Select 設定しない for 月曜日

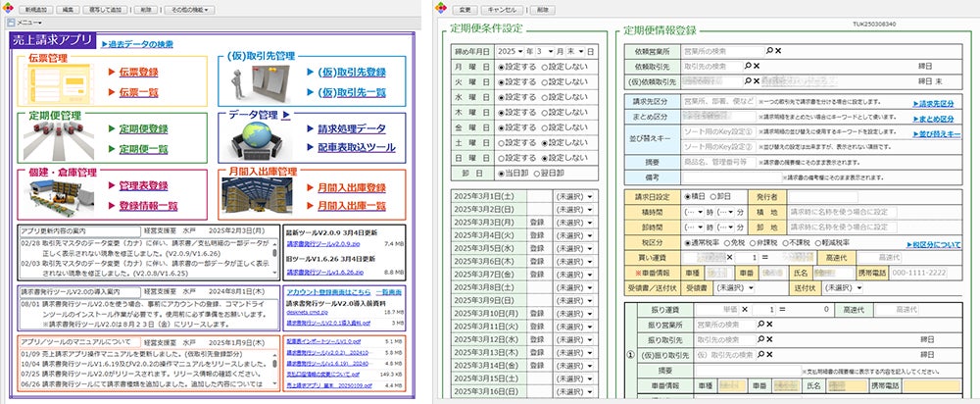pyautogui.click(x=565, y=67)
